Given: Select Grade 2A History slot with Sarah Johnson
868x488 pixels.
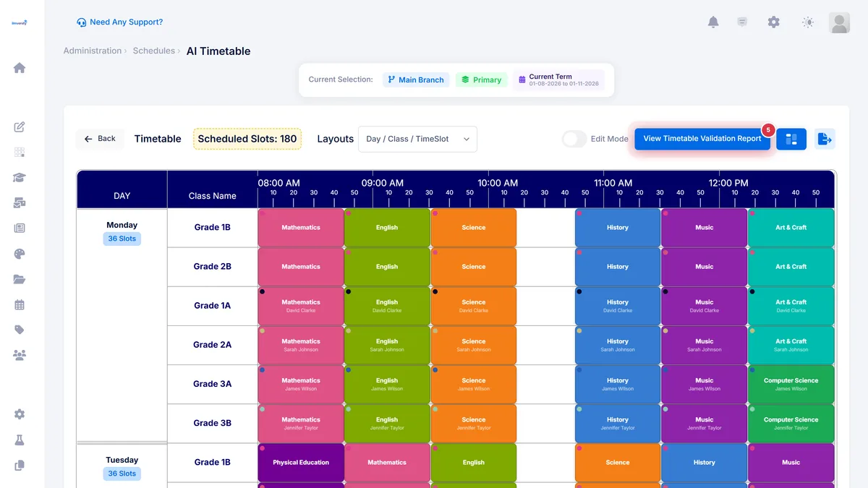Looking at the screenshot, I should point(618,345).
